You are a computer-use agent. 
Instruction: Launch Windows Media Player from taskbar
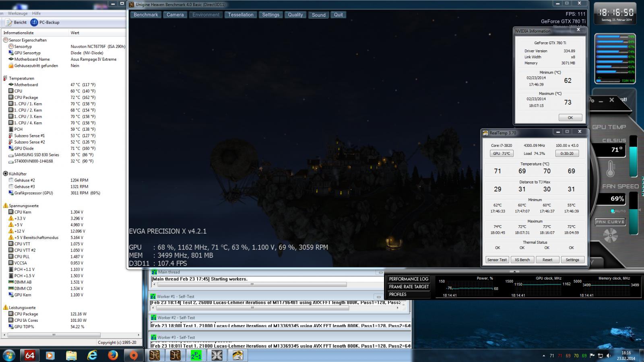(x=50, y=356)
